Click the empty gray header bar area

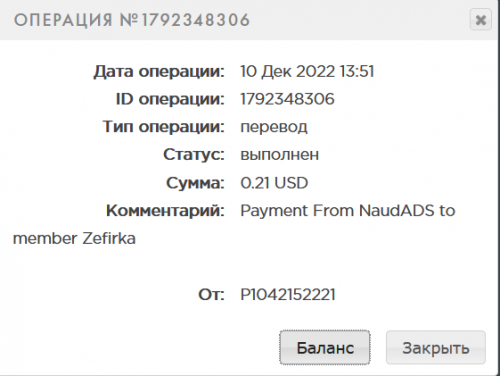(360, 20)
